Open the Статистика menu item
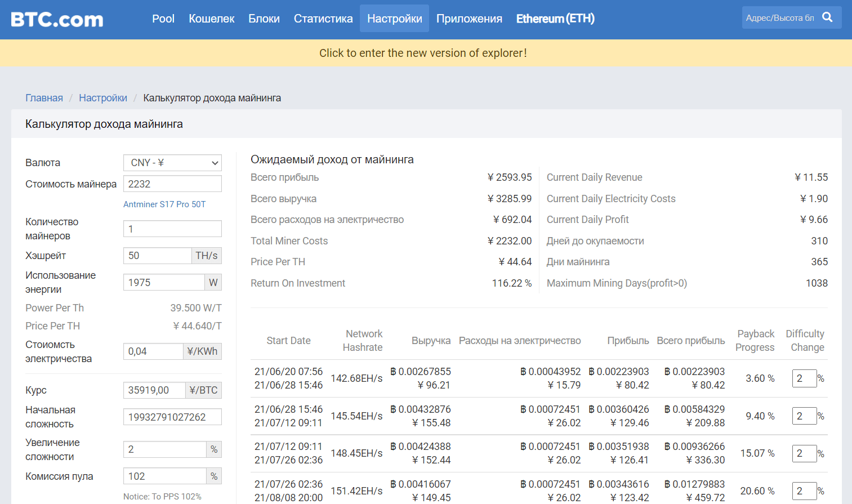Image resolution: width=852 pixels, height=504 pixels. (x=323, y=19)
